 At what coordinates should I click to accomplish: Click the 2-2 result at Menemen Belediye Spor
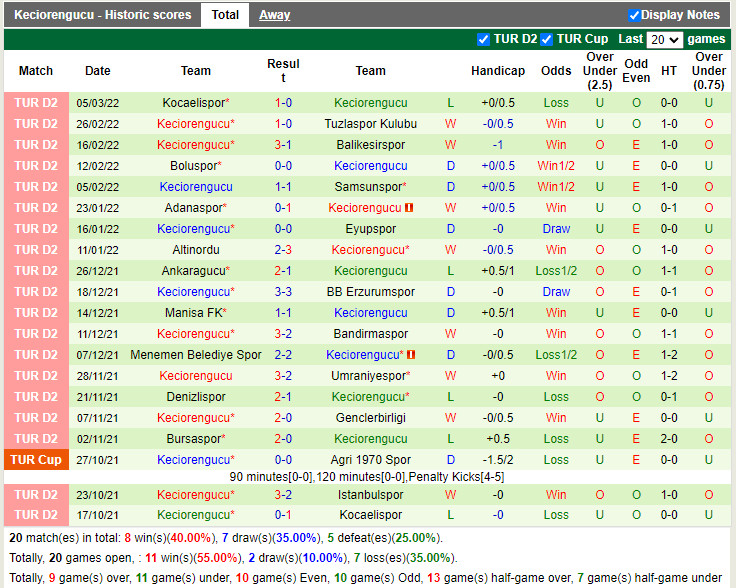tap(283, 354)
